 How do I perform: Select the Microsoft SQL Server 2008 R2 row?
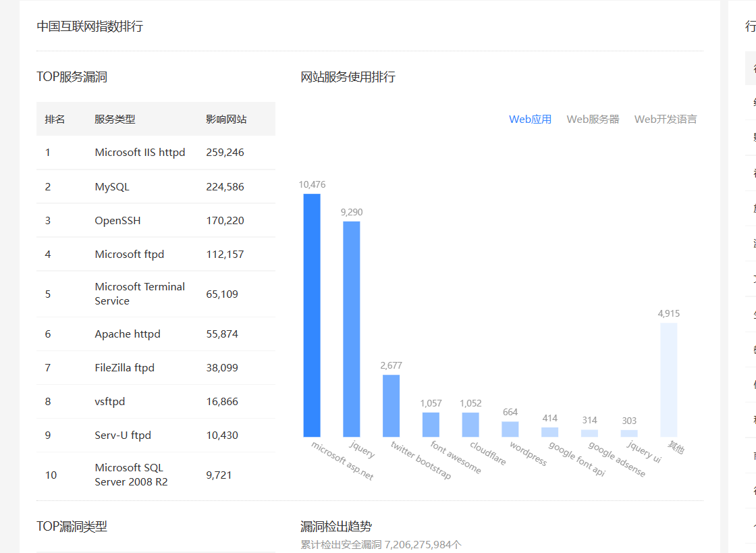156,475
